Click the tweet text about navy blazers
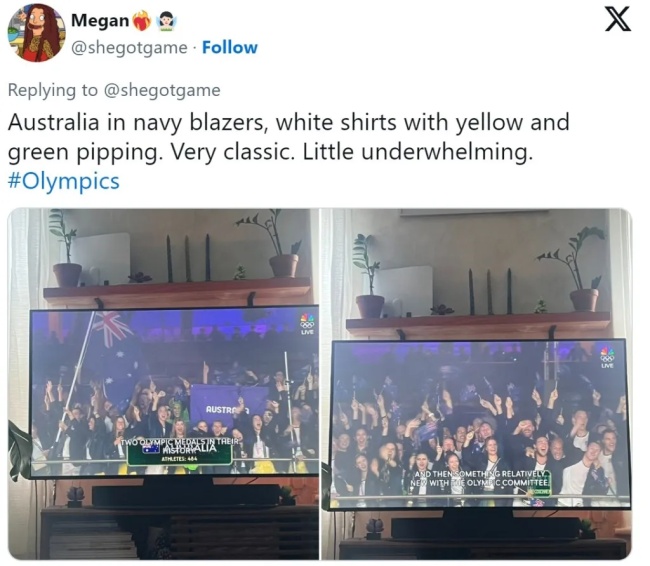Viewport: 650px width, 566px height. coord(289,137)
